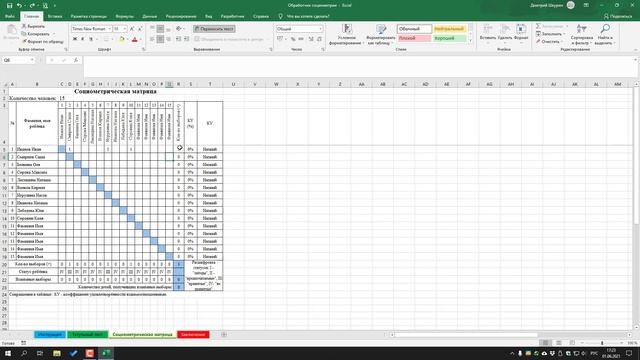Click the text orientation icon
640x360 pixels.
[x=179, y=29]
